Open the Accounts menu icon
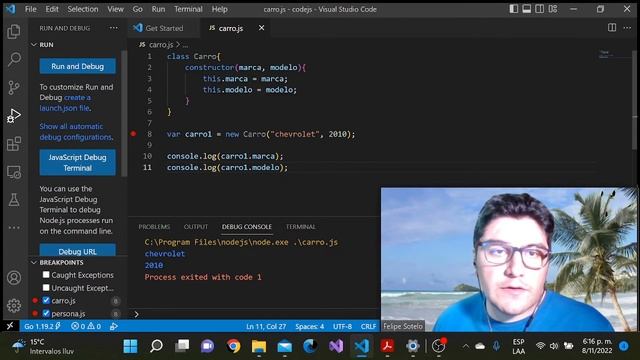The height and width of the screenshot is (360, 640). point(14,278)
